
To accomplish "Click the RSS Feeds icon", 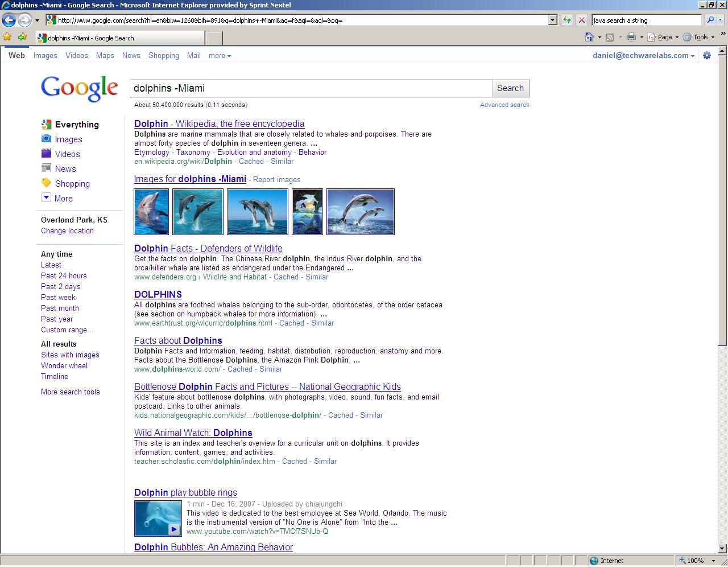I will point(610,37).
